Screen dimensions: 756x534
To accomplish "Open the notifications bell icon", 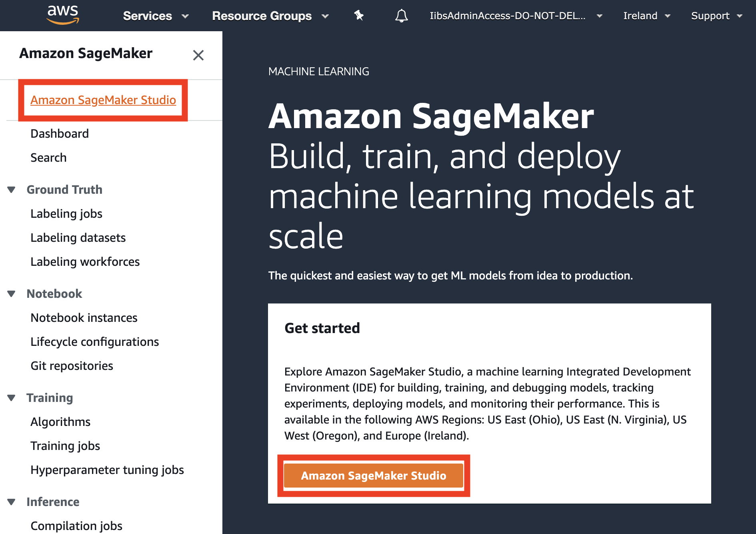I will click(x=401, y=16).
